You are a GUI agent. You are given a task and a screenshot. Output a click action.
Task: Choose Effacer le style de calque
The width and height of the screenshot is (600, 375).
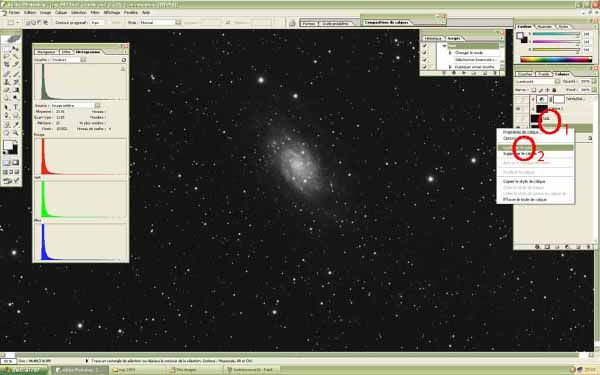(525, 199)
